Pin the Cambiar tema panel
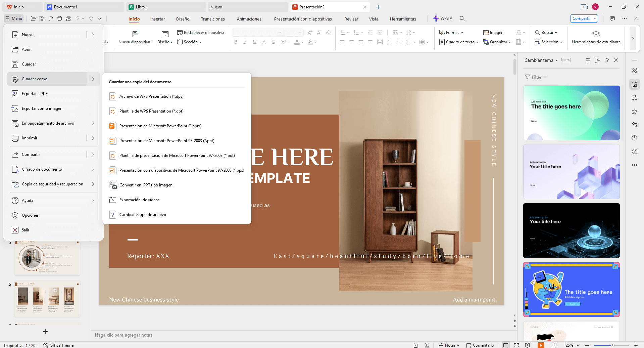 tap(606, 60)
